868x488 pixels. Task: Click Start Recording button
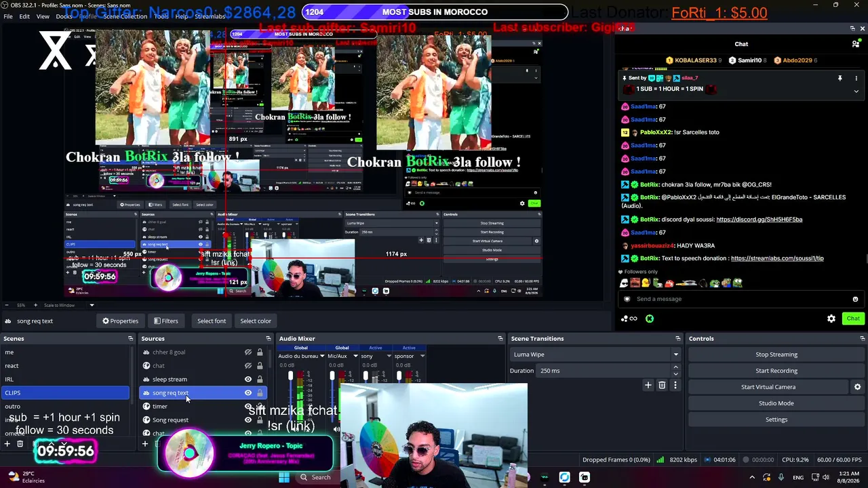[776, 371]
